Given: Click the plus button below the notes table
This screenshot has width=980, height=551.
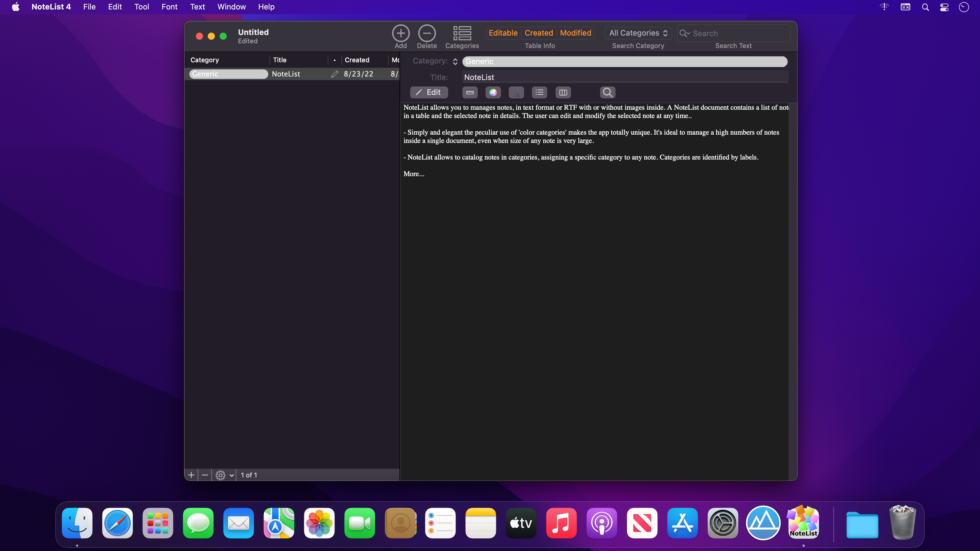Looking at the screenshot, I should 191,475.
